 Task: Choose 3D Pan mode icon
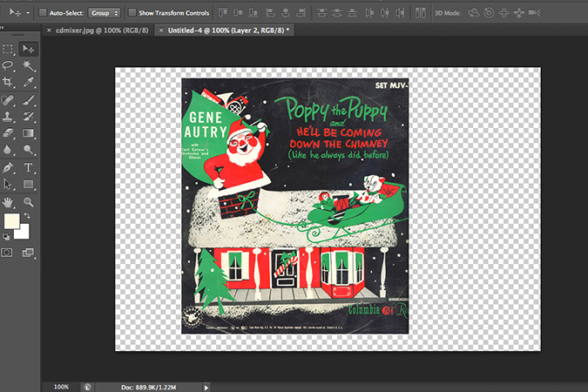[504, 13]
